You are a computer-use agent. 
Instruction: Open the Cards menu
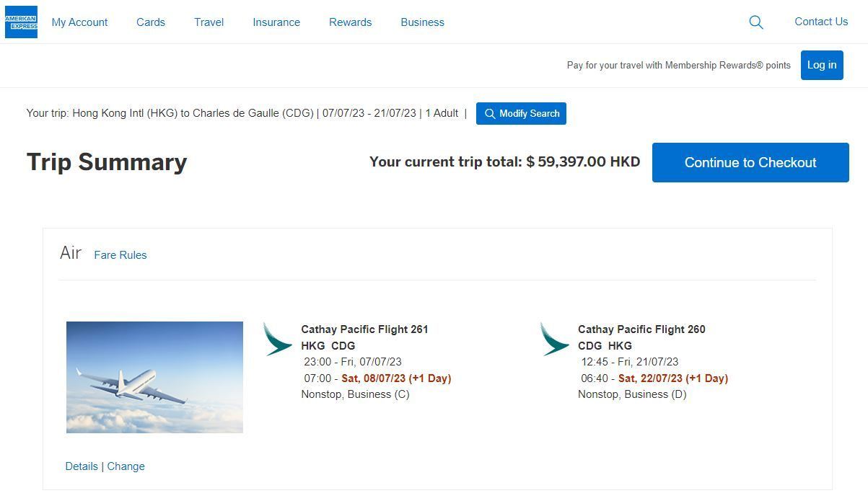pos(150,22)
